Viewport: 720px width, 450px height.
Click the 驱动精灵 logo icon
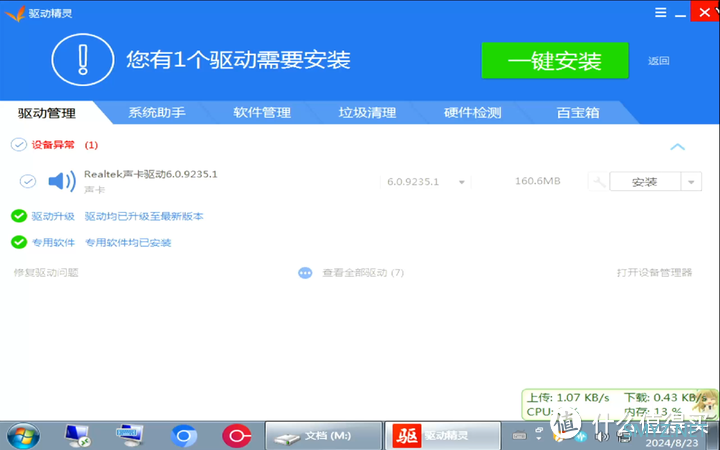[15, 13]
